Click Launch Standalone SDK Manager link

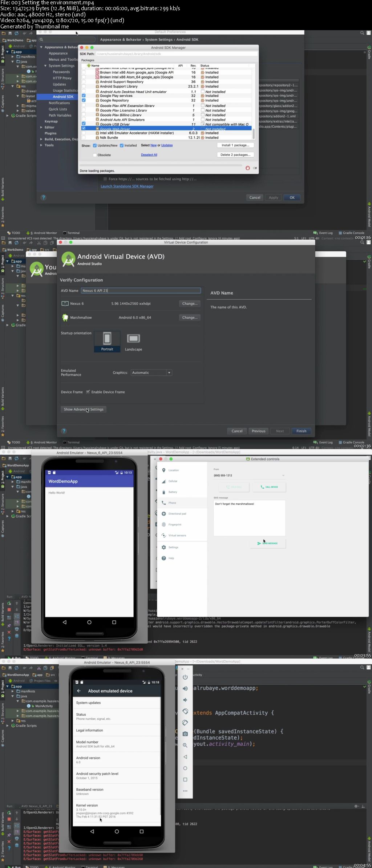127,186
